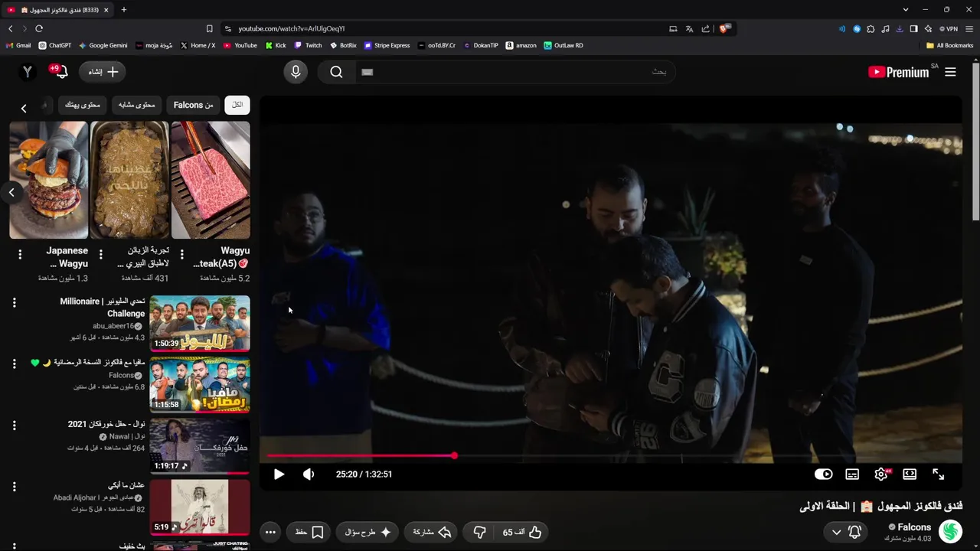
Task: Click the address bar URL youtube.com/watch
Action: 291,28
